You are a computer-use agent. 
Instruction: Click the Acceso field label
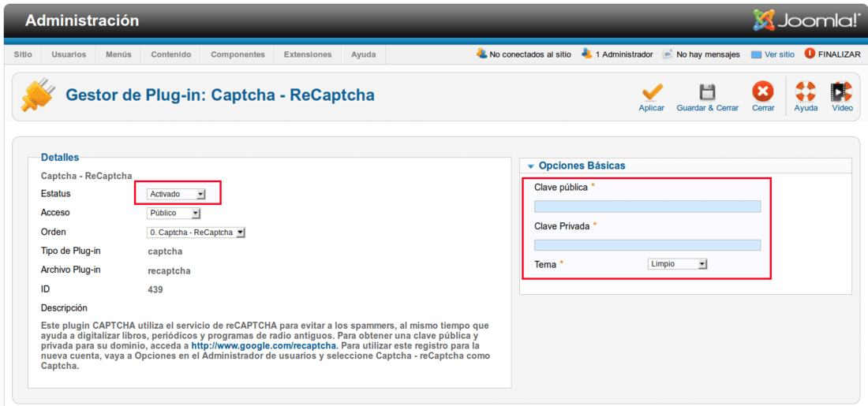tap(55, 212)
